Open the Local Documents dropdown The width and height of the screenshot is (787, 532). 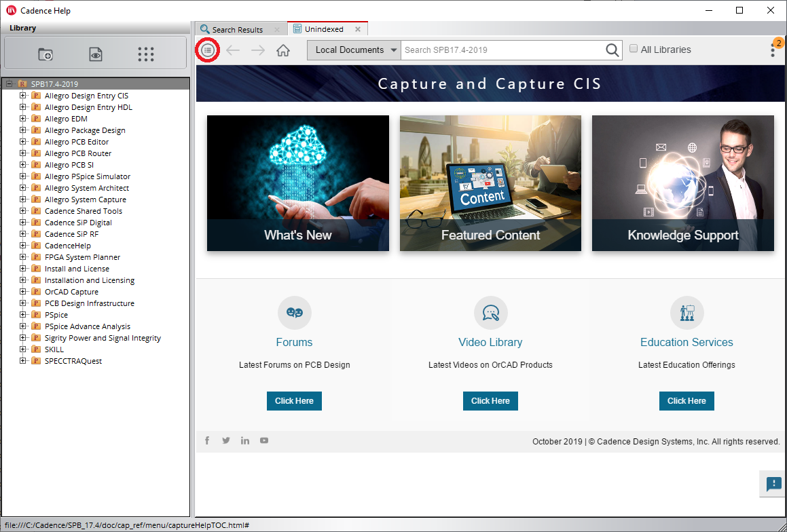354,50
